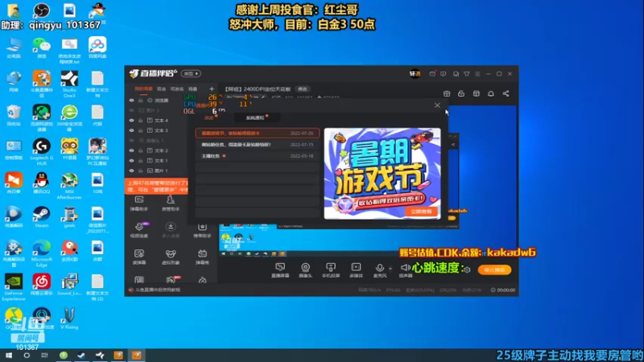644x362 pixels.
Task: Click the 修改 button beside room title
Action: pos(303,89)
